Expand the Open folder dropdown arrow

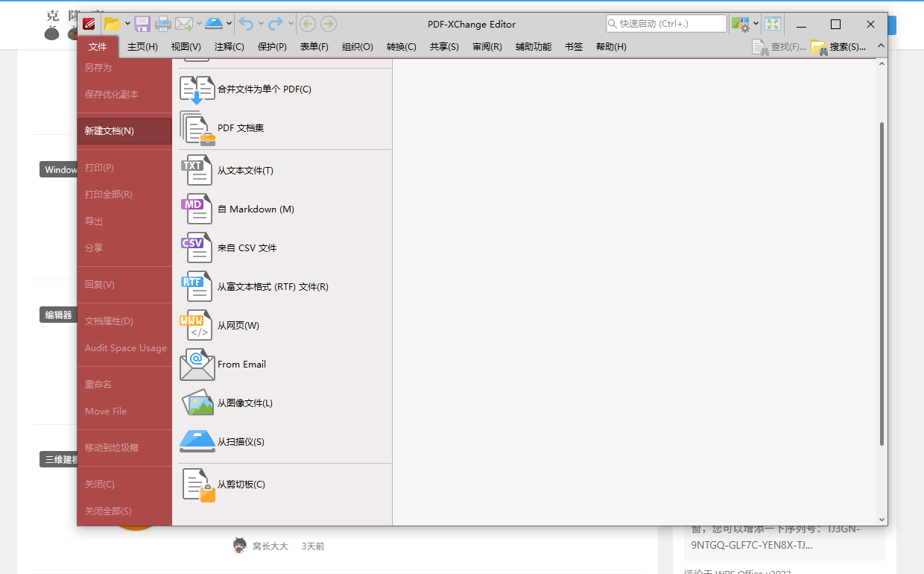tap(127, 24)
